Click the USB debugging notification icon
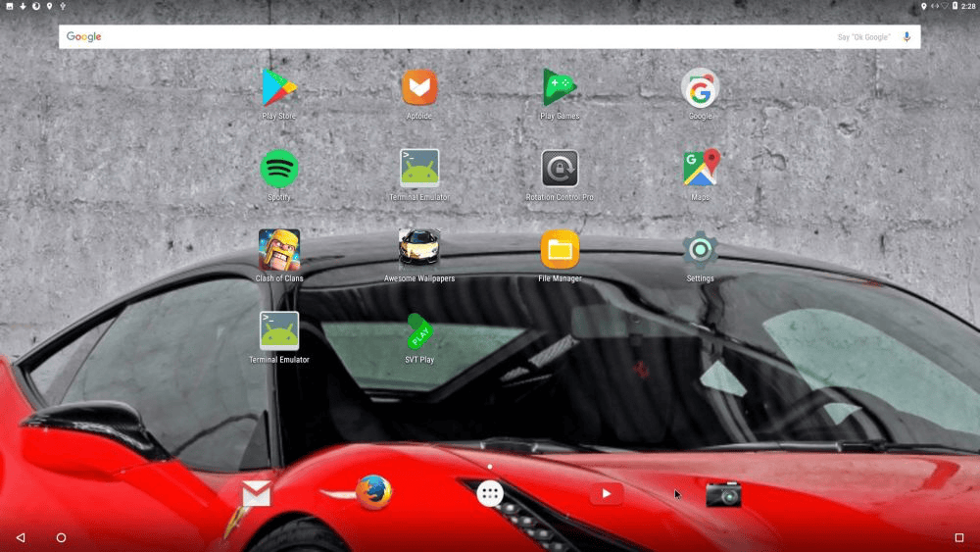Image resolution: width=980 pixels, height=552 pixels. 63,6
